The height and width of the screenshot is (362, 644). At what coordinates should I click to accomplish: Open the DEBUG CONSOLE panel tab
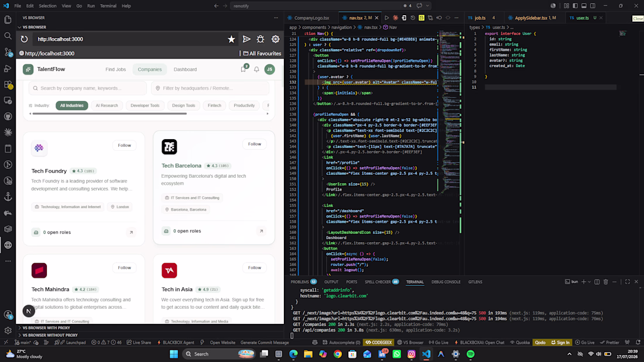coord(446,282)
